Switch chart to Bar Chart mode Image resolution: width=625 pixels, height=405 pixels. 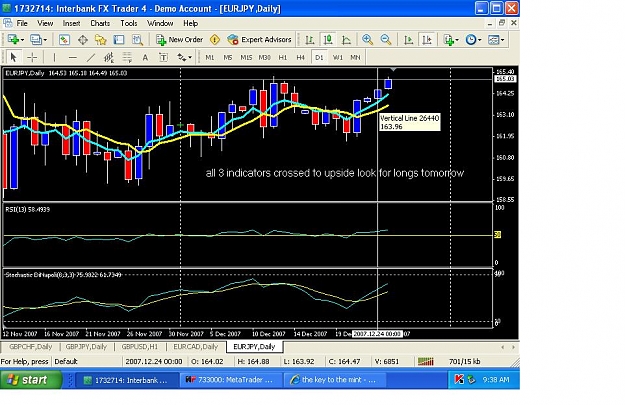pyautogui.click(x=310, y=39)
